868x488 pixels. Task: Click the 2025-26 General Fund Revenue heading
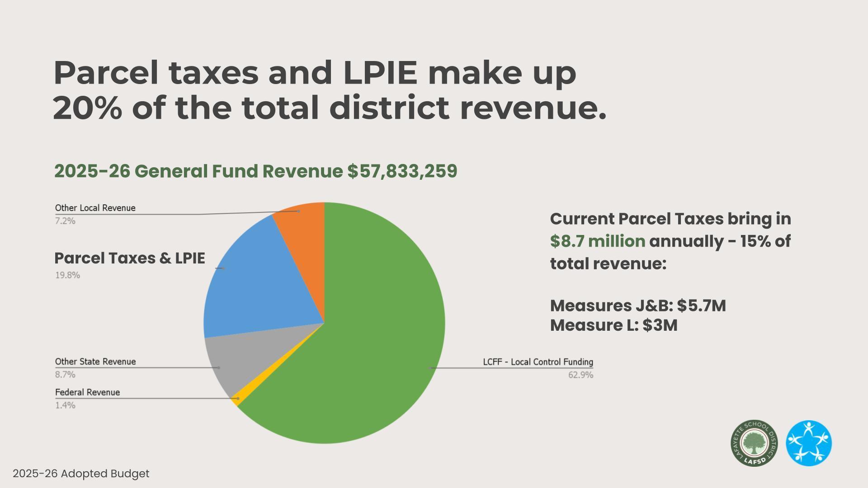[x=255, y=171]
